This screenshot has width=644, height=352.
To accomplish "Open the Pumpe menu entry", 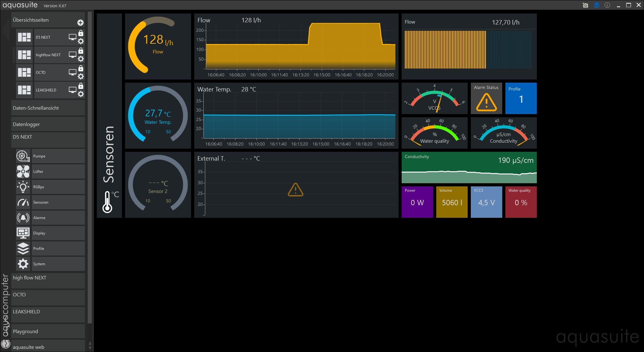I will pos(58,156).
